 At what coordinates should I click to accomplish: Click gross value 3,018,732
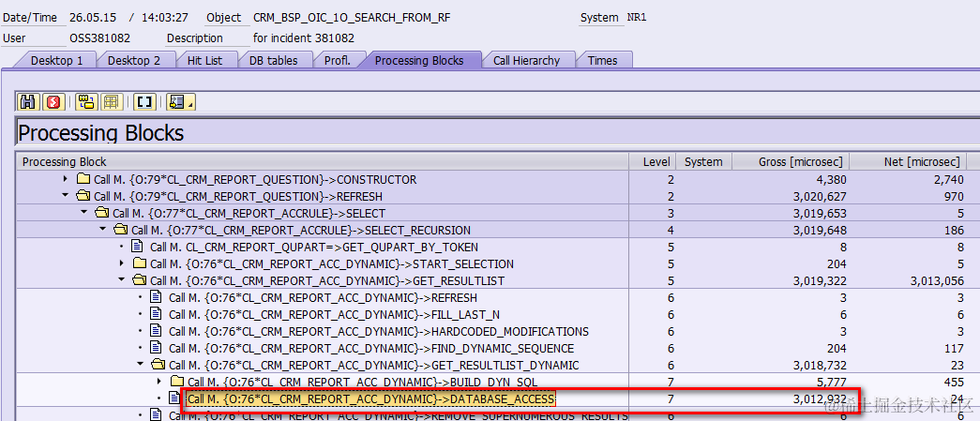coord(820,366)
